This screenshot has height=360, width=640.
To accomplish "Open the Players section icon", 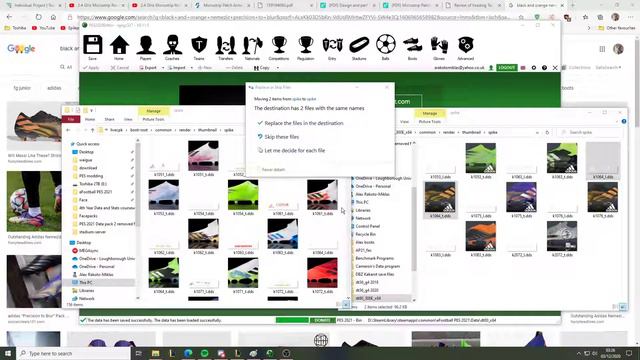I will (x=146, y=44).
